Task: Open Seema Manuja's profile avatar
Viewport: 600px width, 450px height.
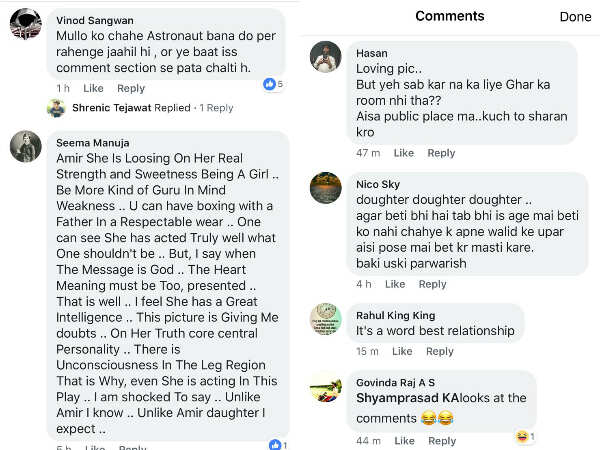Action: [x=25, y=146]
